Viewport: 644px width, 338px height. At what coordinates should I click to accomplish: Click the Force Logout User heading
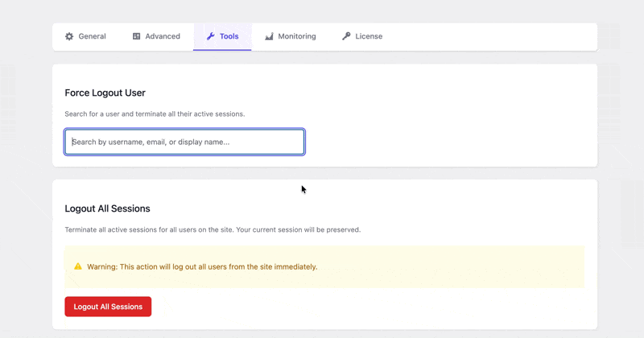105,93
